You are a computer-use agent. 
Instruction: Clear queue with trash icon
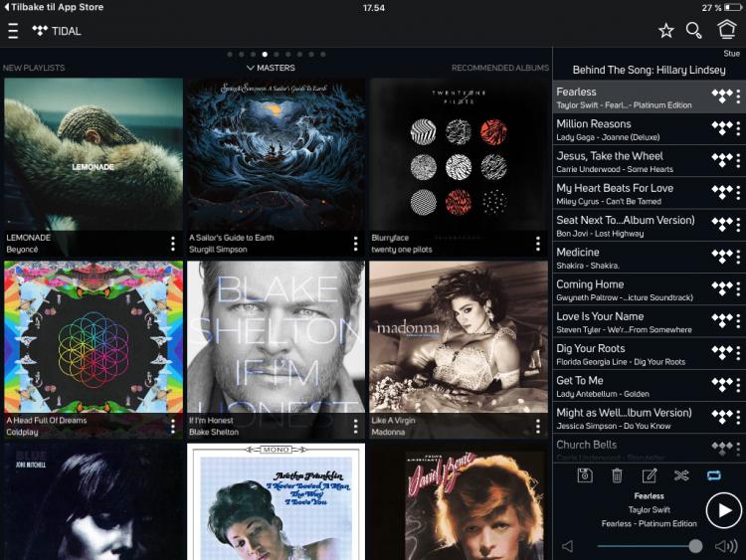(x=617, y=475)
